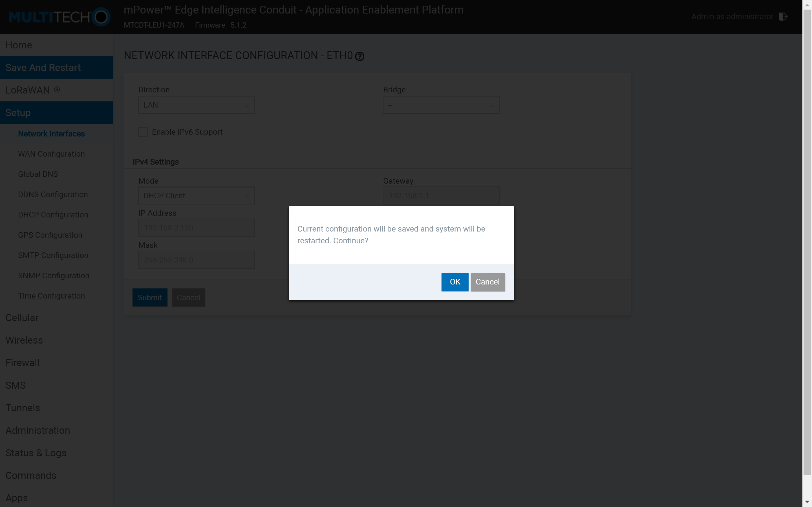Open the Direction dropdown showing LAN
Image resolution: width=812 pixels, height=507 pixels.
pyautogui.click(x=196, y=104)
